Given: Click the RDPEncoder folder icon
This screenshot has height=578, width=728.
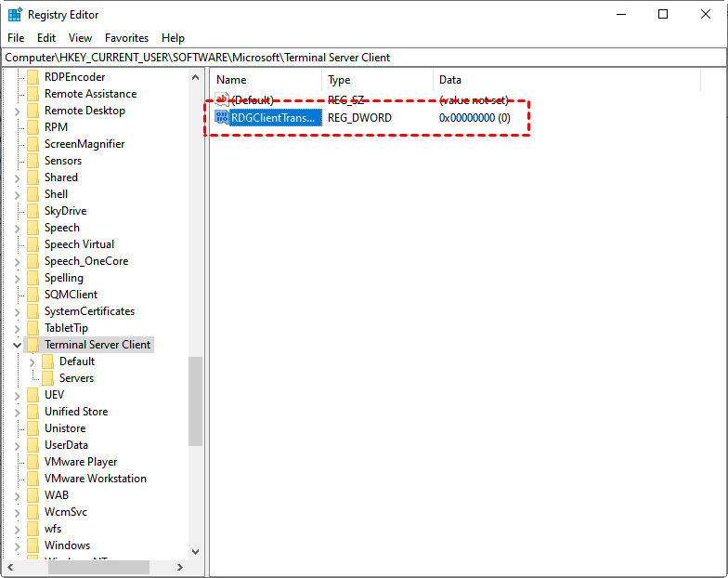Looking at the screenshot, I should coord(33,77).
